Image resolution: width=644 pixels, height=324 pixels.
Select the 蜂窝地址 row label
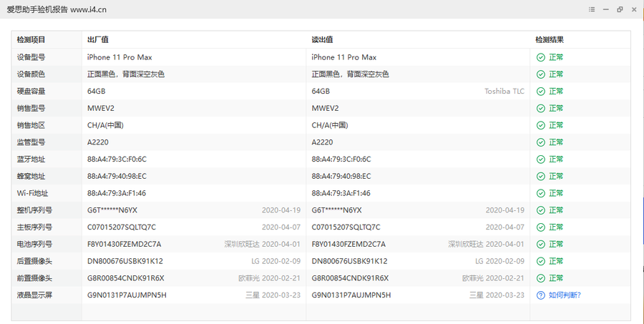31,176
